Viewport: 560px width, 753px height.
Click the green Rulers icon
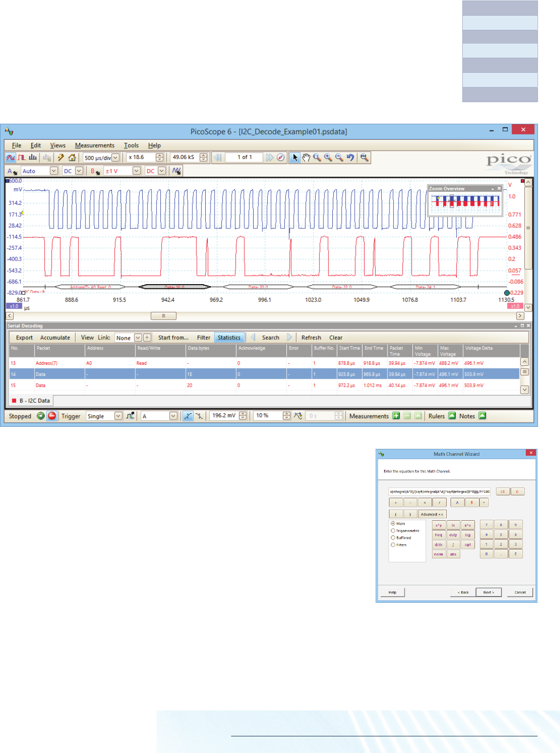click(452, 416)
